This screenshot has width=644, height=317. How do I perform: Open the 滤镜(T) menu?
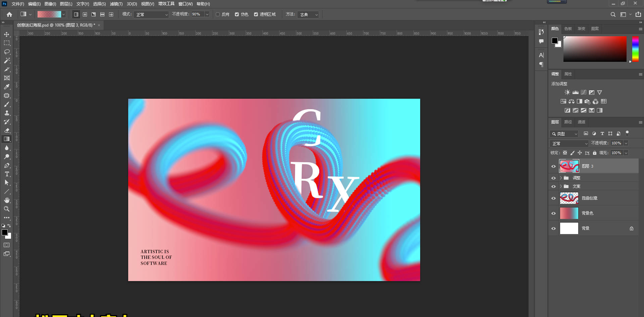click(x=116, y=4)
